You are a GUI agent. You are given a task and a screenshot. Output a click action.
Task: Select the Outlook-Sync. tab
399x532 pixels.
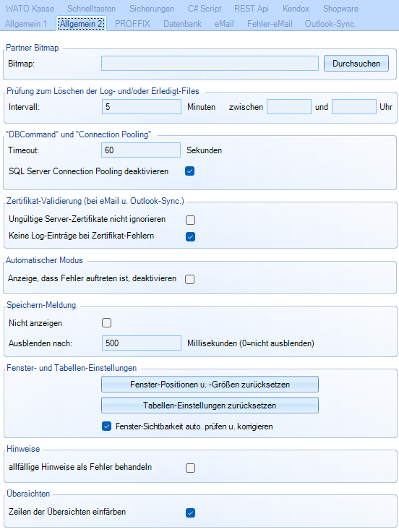[x=330, y=24]
